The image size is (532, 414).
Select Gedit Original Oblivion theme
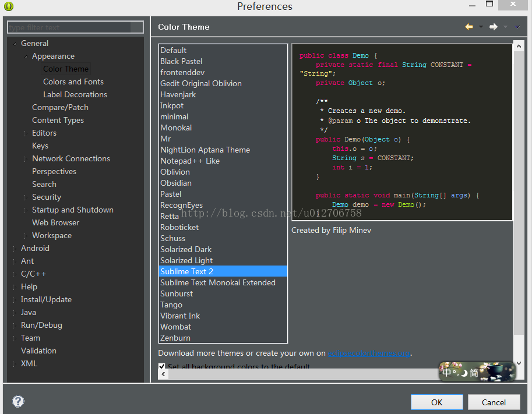[223, 83]
